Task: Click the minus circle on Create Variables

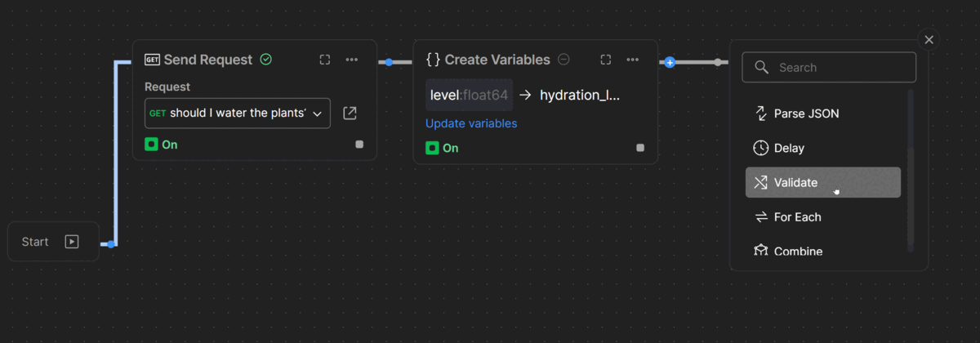Action: point(563,60)
